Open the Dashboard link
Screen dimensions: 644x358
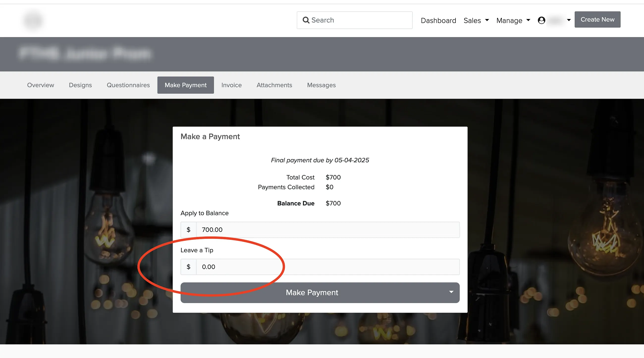coord(438,20)
